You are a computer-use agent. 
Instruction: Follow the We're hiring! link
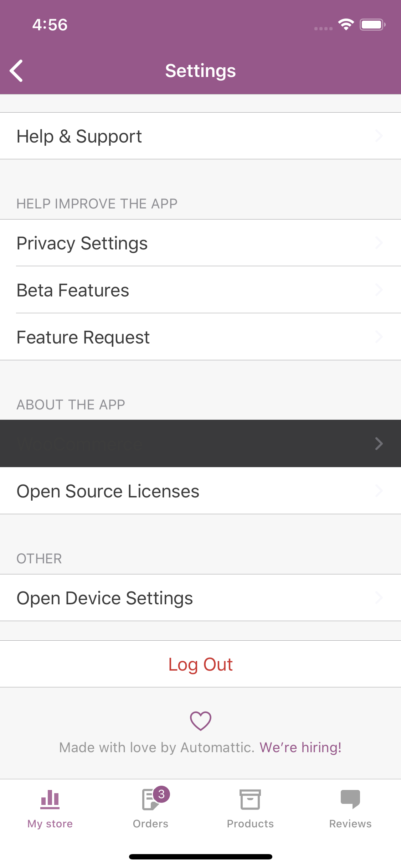(x=300, y=748)
